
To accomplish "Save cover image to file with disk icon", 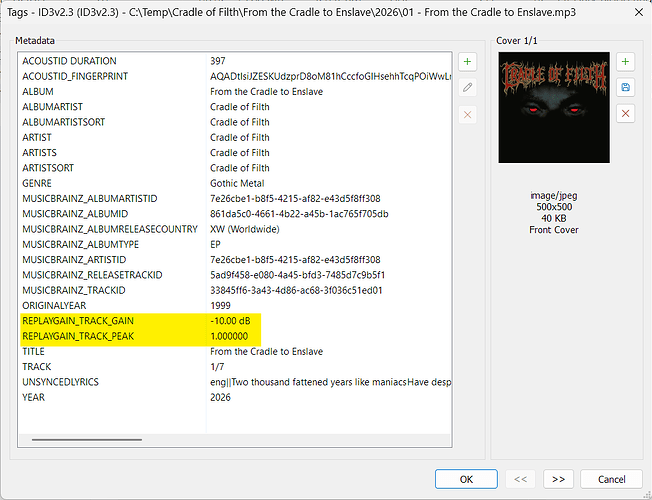I will (625, 87).
